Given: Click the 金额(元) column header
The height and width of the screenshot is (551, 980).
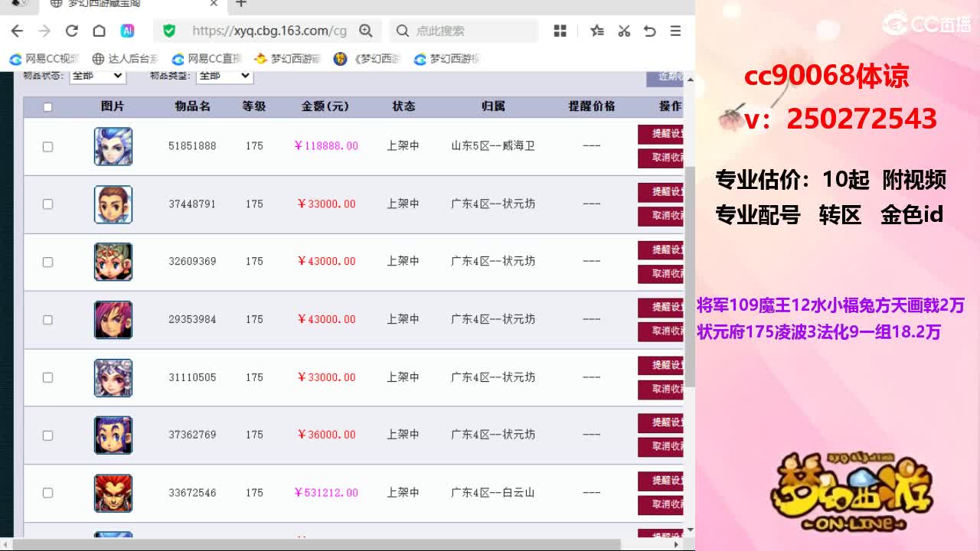Looking at the screenshot, I should [326, 106].
